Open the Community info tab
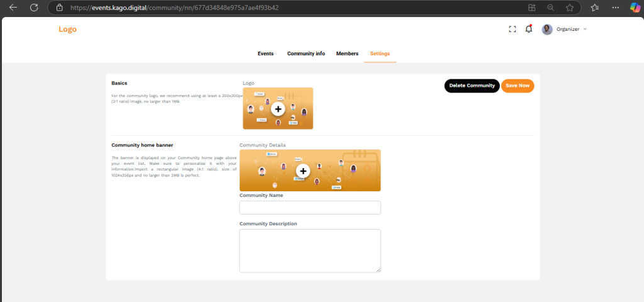The height and width of the screenshot is (302, 644). (306, 53)
